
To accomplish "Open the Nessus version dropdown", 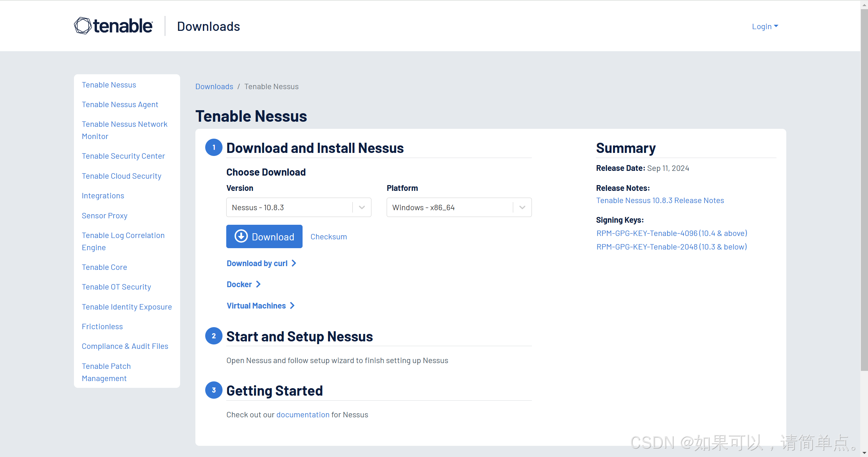I will tap(298, 207).
